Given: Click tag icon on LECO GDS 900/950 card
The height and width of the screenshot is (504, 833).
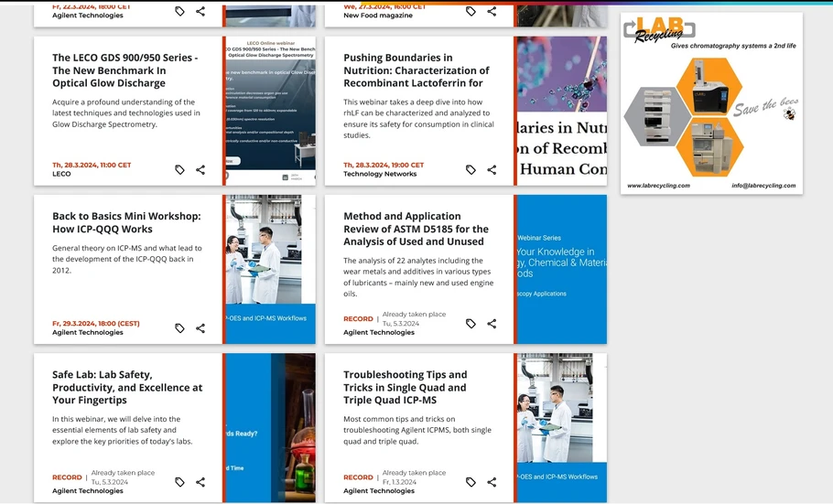Looking at the screenshot, I should pos(179,170).
